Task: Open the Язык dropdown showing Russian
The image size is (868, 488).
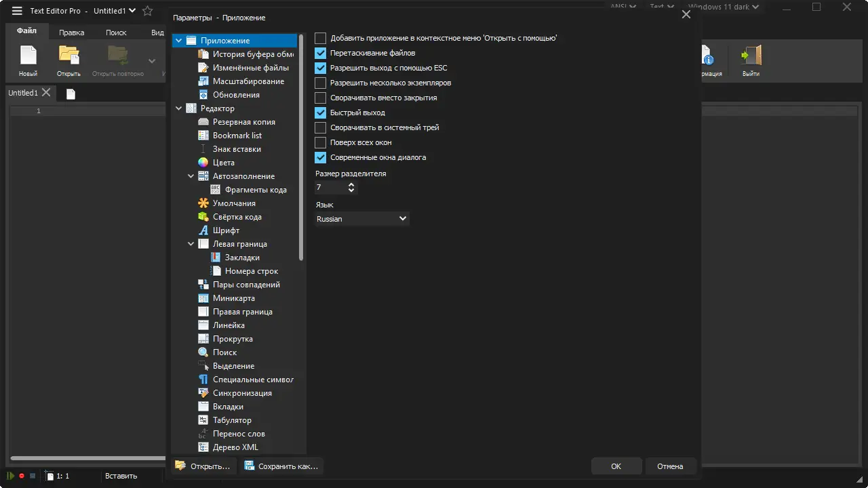Action: point(361,218)
